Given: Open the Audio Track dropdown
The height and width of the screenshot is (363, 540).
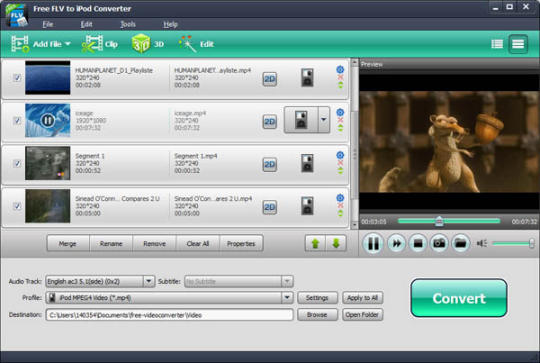Looking at the screenshot, I should point(100,281).
